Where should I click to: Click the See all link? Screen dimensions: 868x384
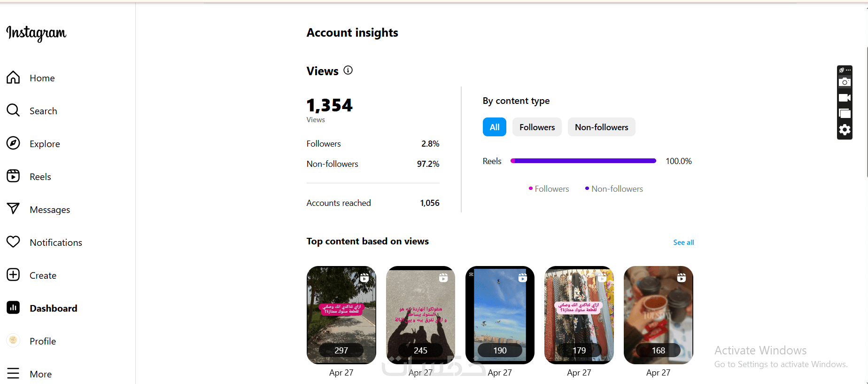683,243
